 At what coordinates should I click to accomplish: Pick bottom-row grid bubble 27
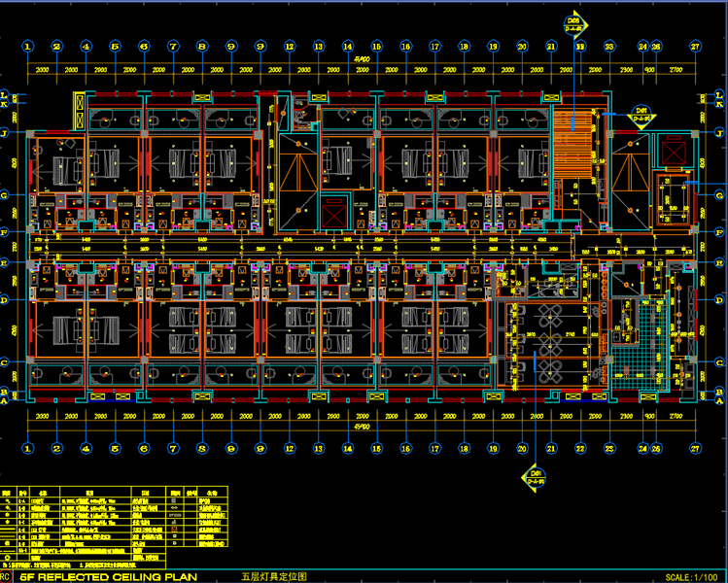click(695, 448)
